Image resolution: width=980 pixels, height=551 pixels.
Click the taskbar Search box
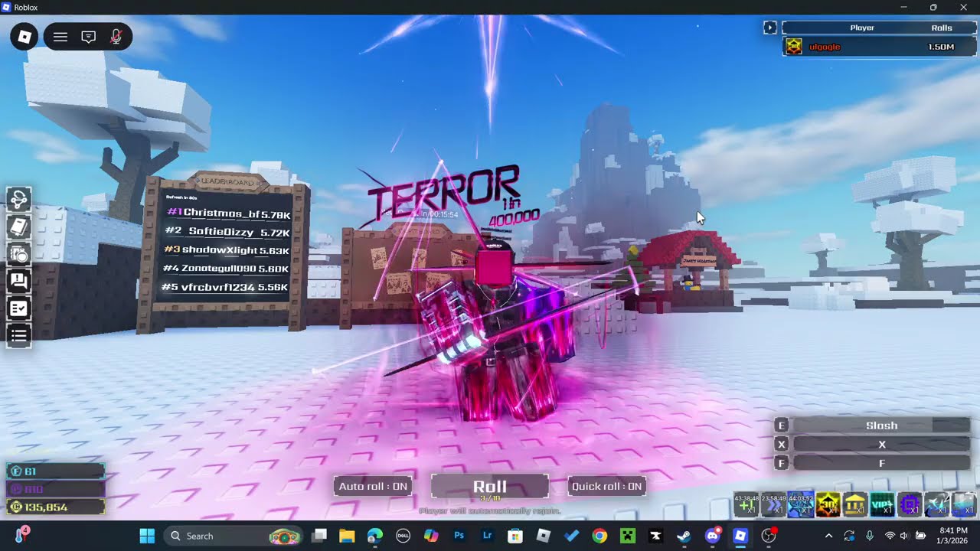[x=234, y=536]
